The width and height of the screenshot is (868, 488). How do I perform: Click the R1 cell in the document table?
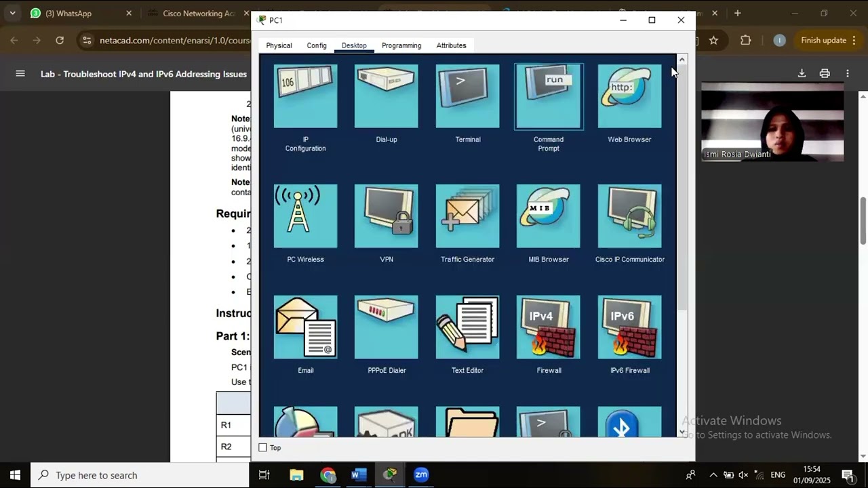(x=234, y=425)
